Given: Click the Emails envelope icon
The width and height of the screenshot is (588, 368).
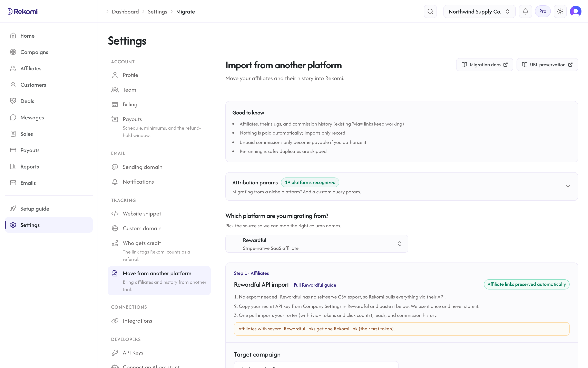Looking at the screenshot, I should [x=13, y=183].
